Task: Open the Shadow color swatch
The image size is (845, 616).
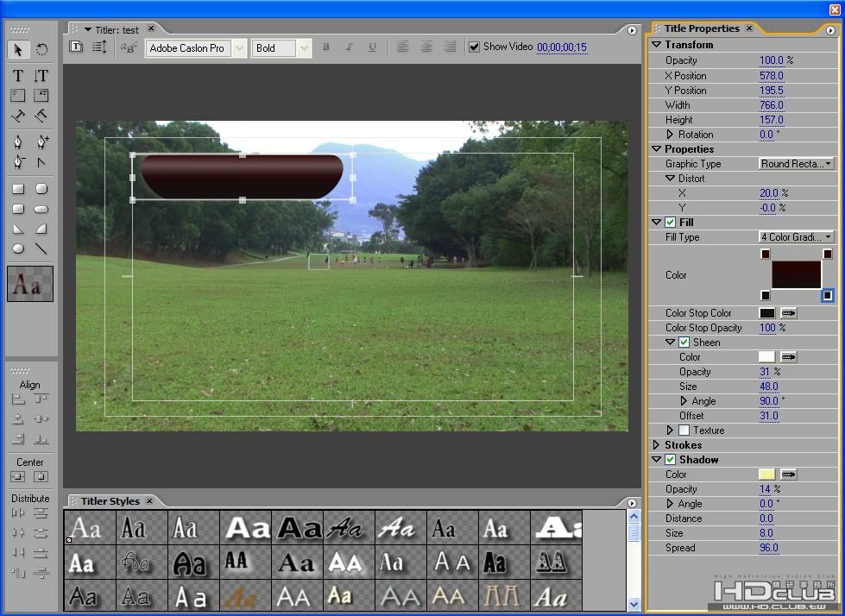Action: tap(766, 475)
